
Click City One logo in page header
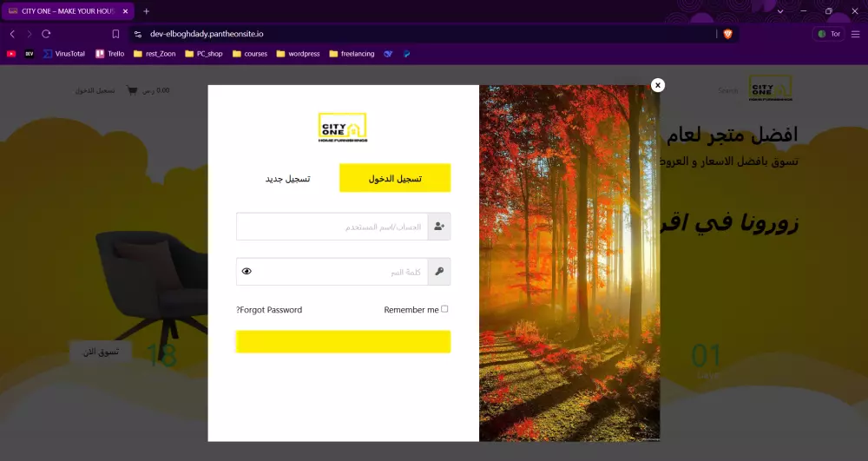(x=770, y=89)
